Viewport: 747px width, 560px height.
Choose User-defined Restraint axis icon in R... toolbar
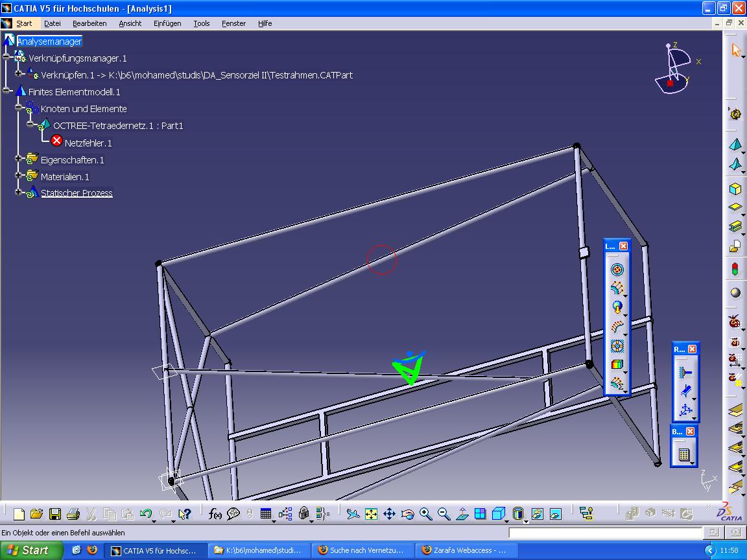[x=685, y=410]
